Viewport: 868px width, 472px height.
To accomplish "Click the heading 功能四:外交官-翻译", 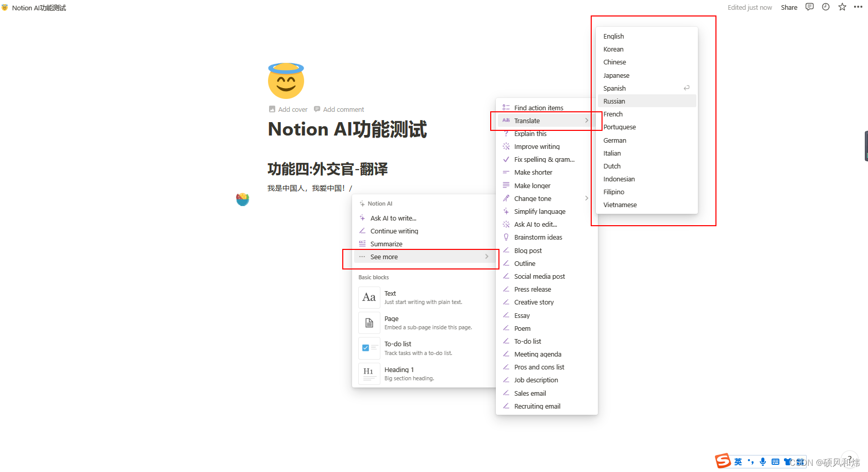I will (x=328, y=169).
